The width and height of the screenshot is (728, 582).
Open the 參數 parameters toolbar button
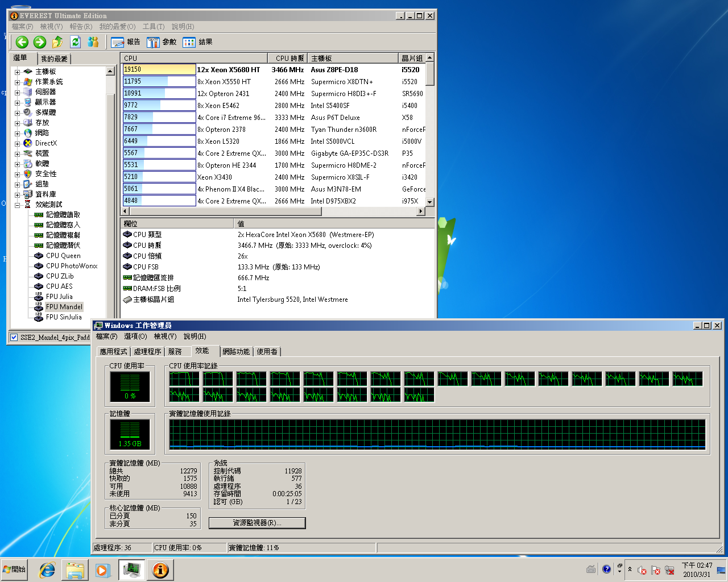[162, 42]
